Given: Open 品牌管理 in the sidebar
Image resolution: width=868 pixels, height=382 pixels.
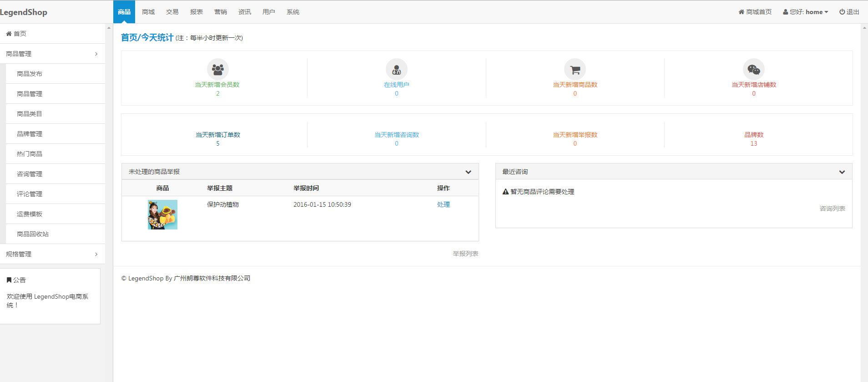Looking at the screenshot, I should click(56, 134).
